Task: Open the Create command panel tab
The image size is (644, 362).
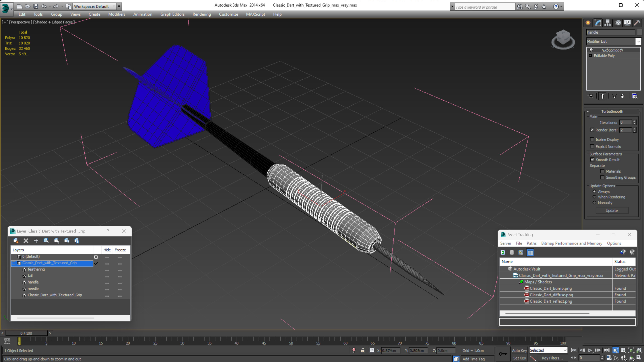Action: coord(588,23)
